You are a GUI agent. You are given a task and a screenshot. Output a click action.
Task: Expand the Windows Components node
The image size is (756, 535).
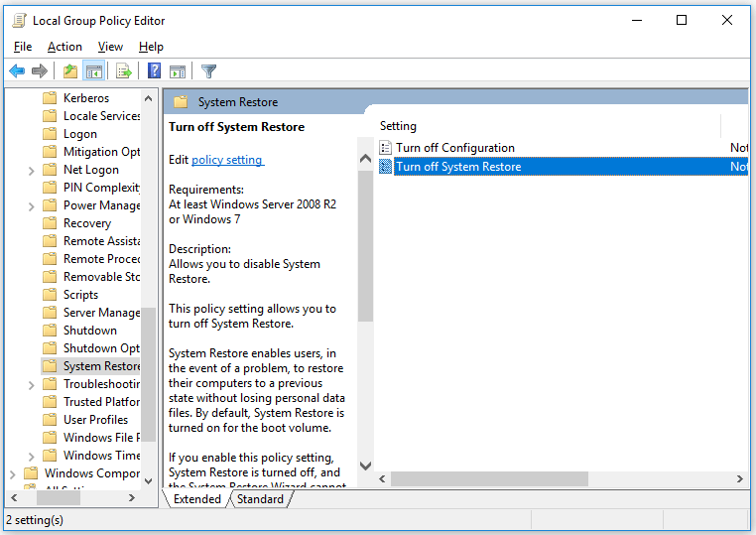click(13, 473)
